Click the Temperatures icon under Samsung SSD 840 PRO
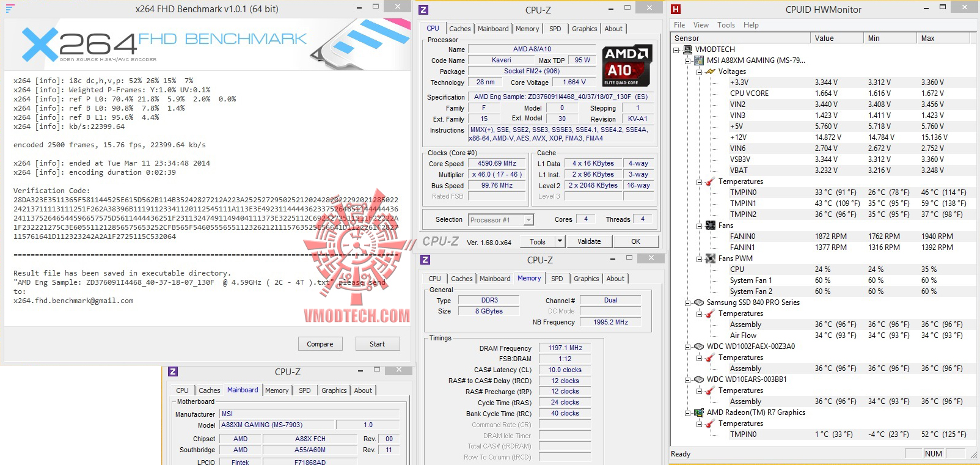The width and height of the screenshot is (980, 465). 711,313
